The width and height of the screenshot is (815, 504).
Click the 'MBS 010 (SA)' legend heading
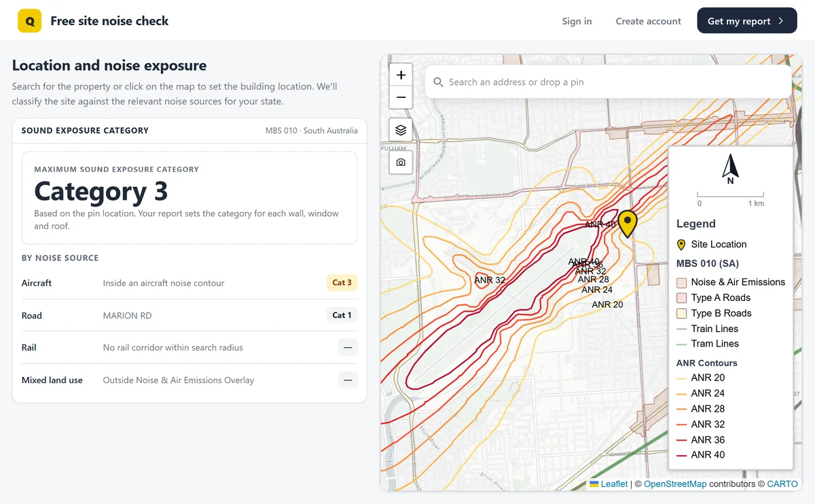tap(708, 264)
